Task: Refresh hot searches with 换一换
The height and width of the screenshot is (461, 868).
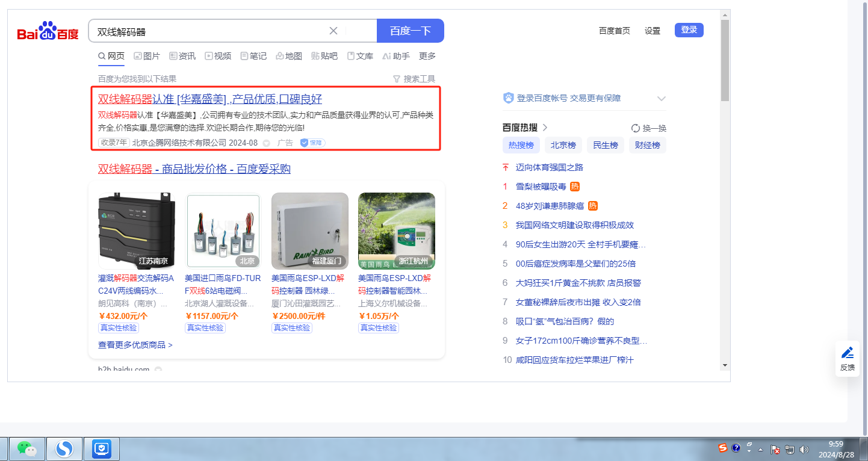Action: pyautogui.click(x=649, y=128)
